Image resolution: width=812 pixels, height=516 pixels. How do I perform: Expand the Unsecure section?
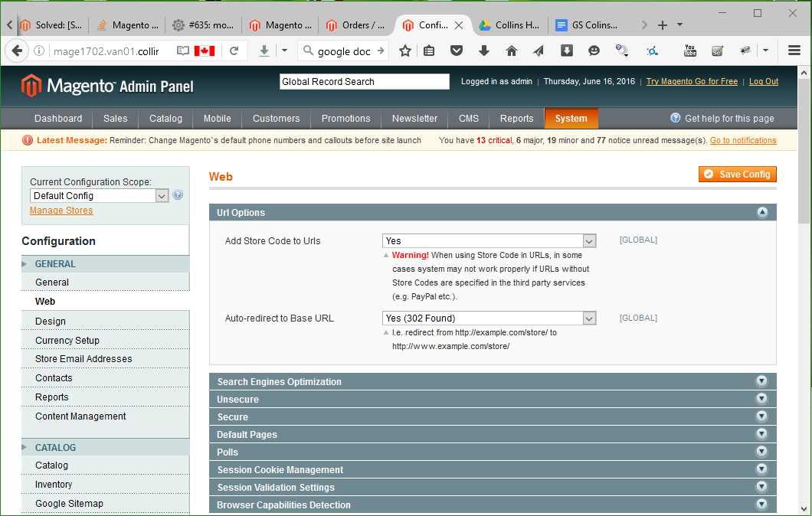click(x=761, y=399)
